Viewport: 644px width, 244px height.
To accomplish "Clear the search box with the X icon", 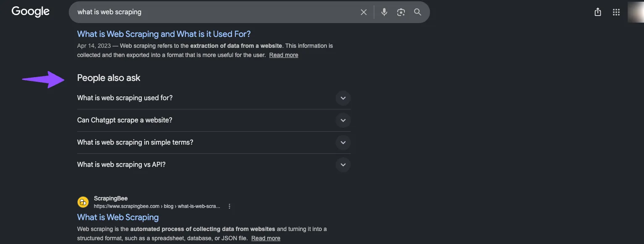I will [x=364, y=12].
